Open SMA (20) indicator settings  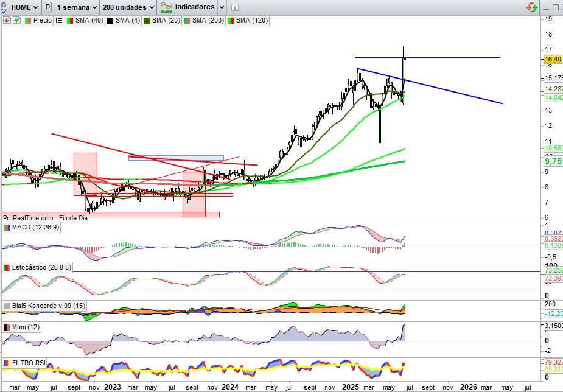coord(161,21)
